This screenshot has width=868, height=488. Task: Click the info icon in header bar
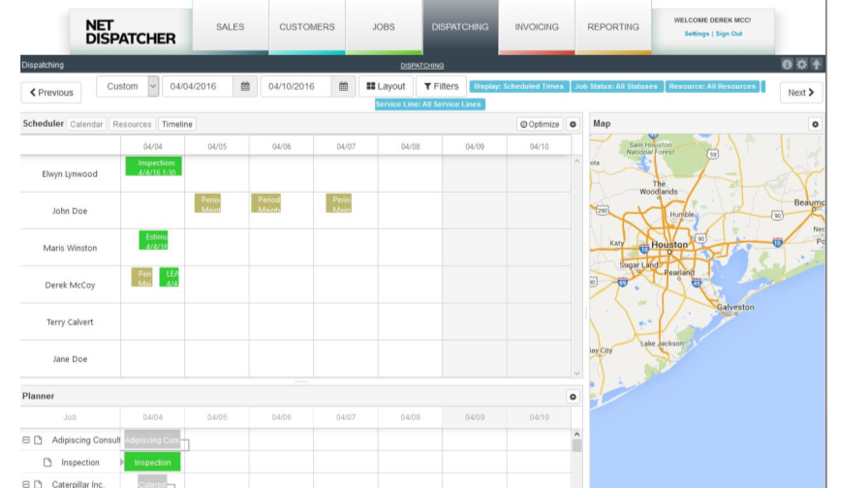click(787, 65)
